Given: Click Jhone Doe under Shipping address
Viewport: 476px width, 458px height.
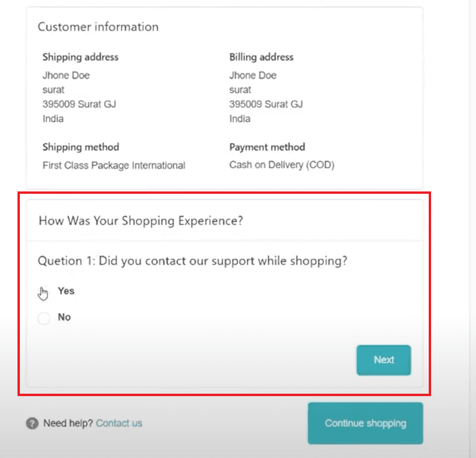Looking at the screenshot, I should [66, 76].
